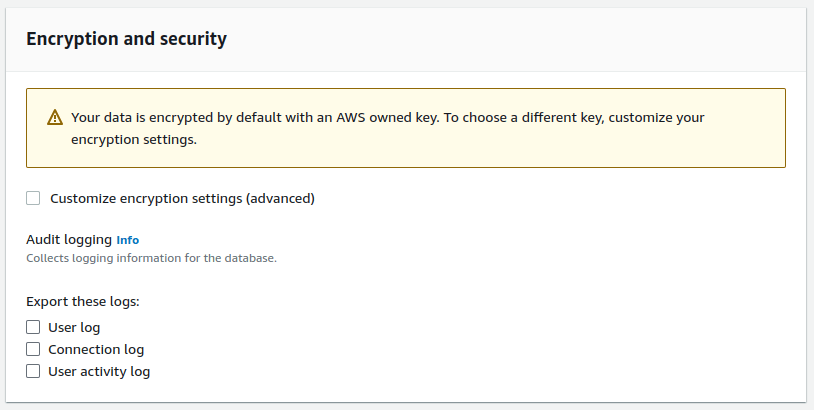Click the 'Audit logging' field title

(68, 240)
